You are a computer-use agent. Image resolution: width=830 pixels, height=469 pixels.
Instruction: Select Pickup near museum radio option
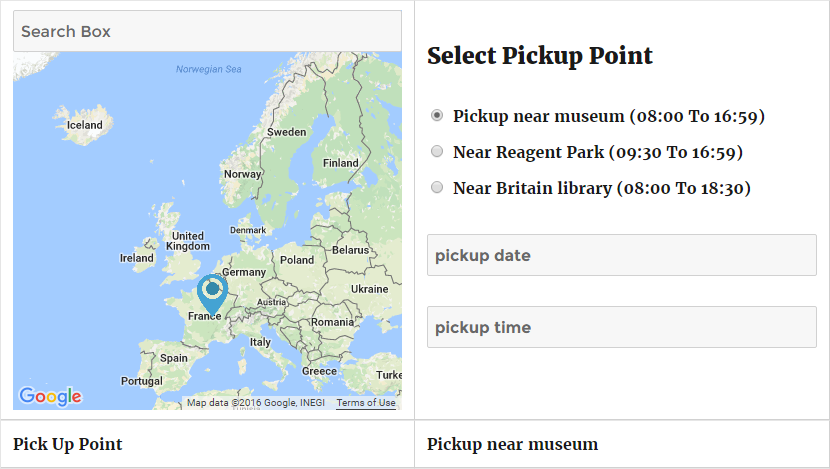(437, 115)
